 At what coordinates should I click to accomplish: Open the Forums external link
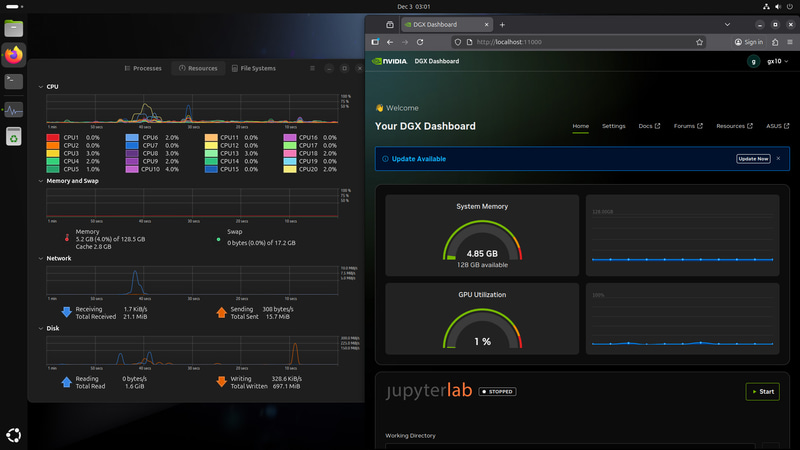point(688,126)
